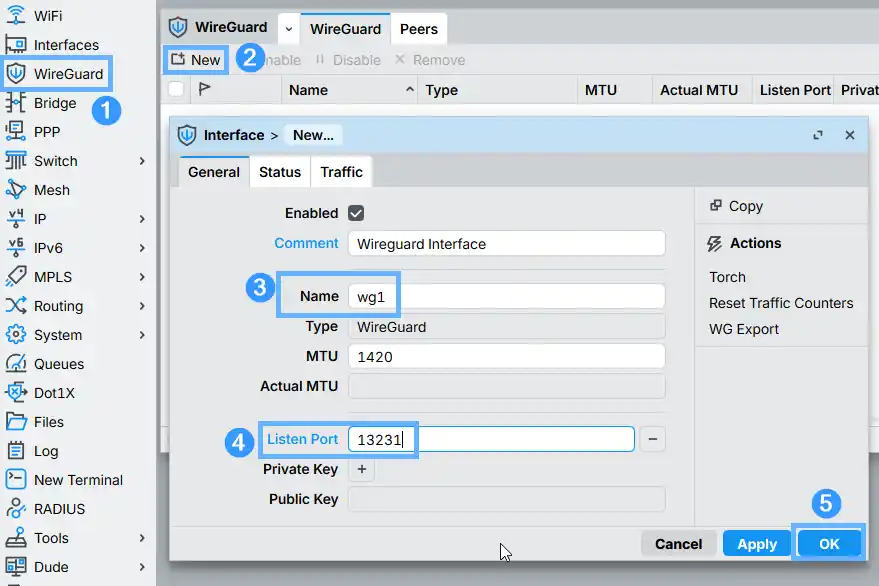Open the Dot1X sidebar icon
Image resolution: width=879 pixels, height=586 pixels.
16,393
